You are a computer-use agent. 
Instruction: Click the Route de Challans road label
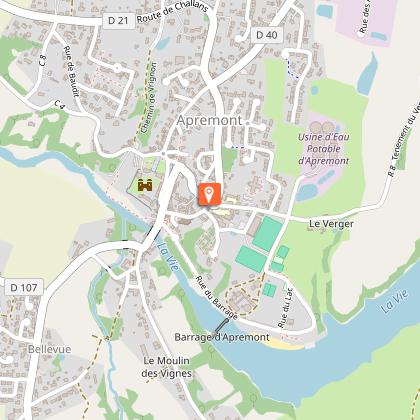(173, 13)
